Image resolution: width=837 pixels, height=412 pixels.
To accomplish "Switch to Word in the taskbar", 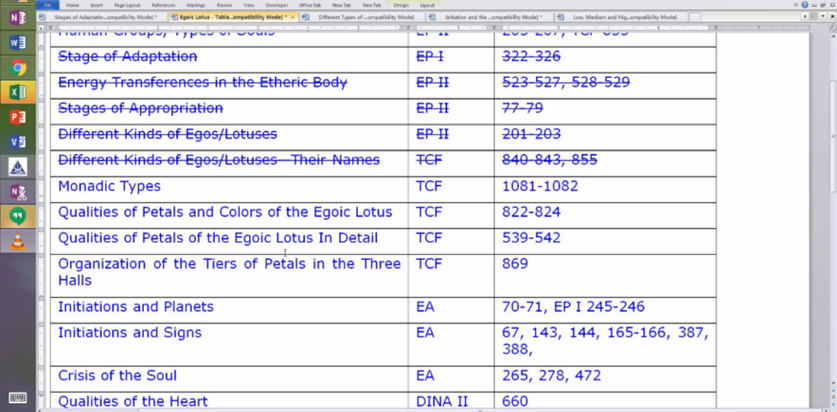I will click(x=17, y=44).
